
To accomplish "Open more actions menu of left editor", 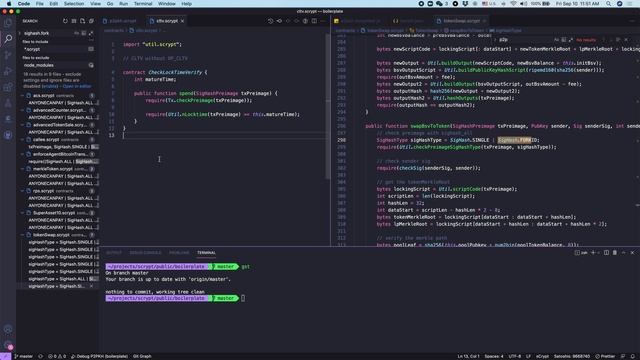I will (x=323, y=21).
